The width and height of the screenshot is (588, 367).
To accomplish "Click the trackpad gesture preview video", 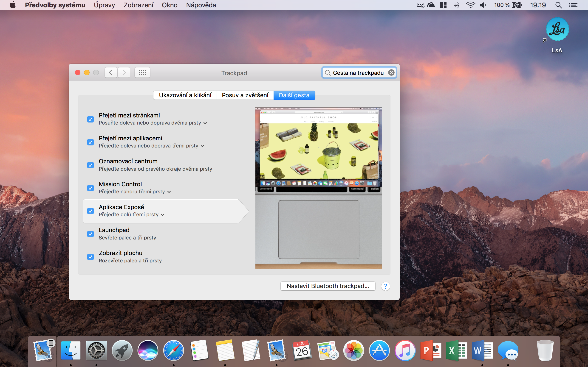I will pyautogui.click(x=319, y=188).
